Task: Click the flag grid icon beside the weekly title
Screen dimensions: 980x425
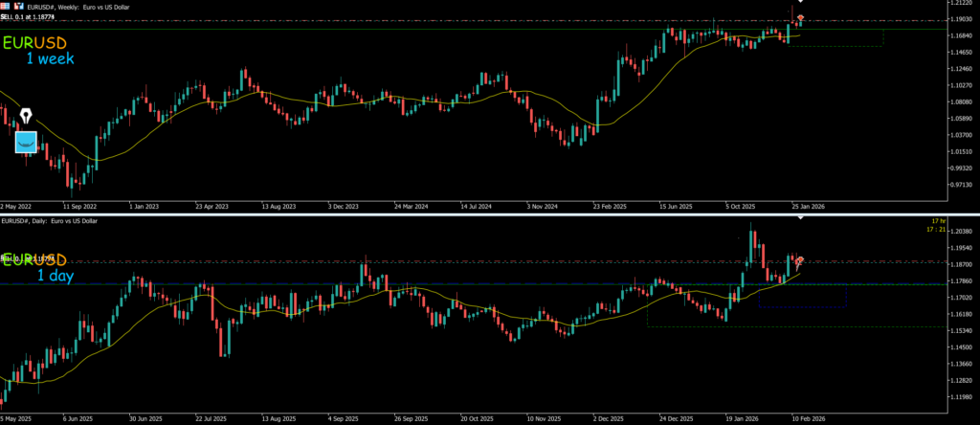Action: coord(6,6)
